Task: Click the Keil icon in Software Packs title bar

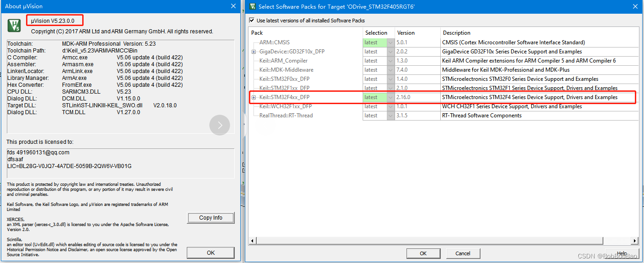Action: pos(252,6)
